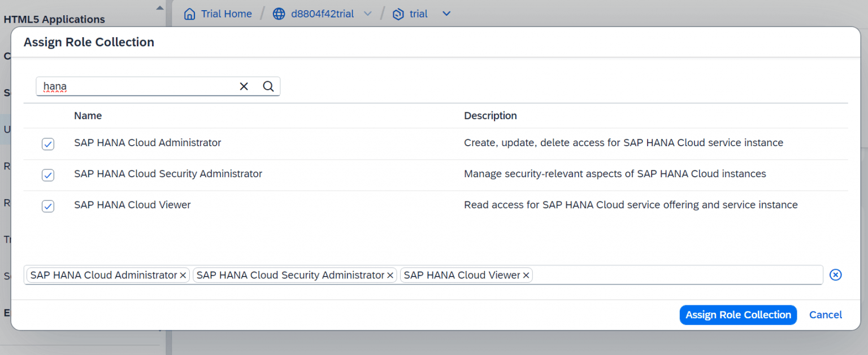Click the hexagon icon beside trial
This screenshot has height=355, width=868.
[399, 14]
